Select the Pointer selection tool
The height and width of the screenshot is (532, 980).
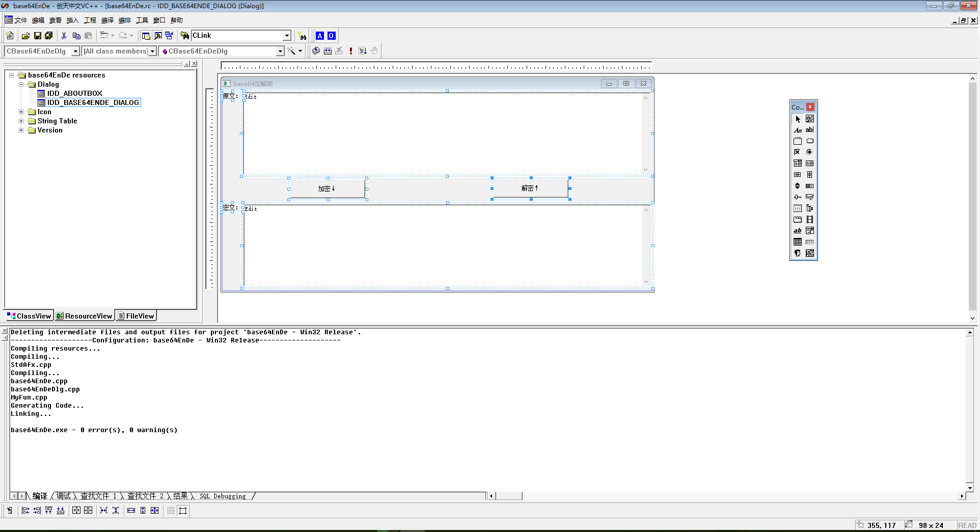tap(798, 119)
